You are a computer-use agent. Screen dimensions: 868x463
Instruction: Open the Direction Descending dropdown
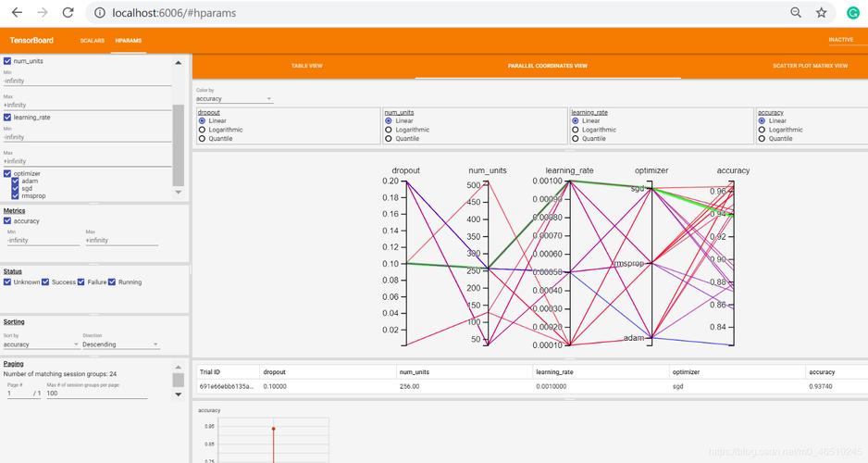[x=120, y=344]
